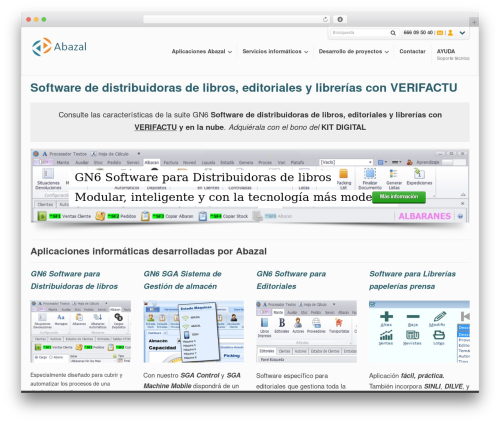Open GN6 Software para Editoriales link
The height and width of the screenshot is (423, 500).
pos(291,280)
